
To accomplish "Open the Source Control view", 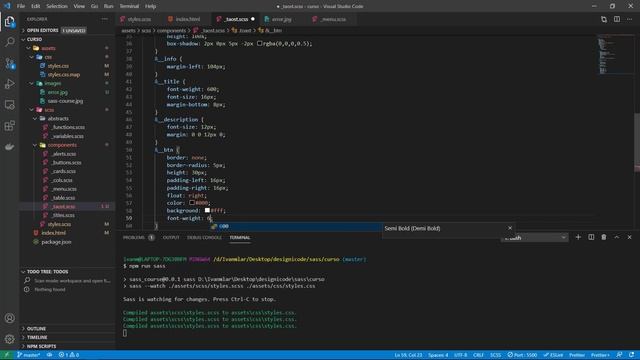I will 9,63.
